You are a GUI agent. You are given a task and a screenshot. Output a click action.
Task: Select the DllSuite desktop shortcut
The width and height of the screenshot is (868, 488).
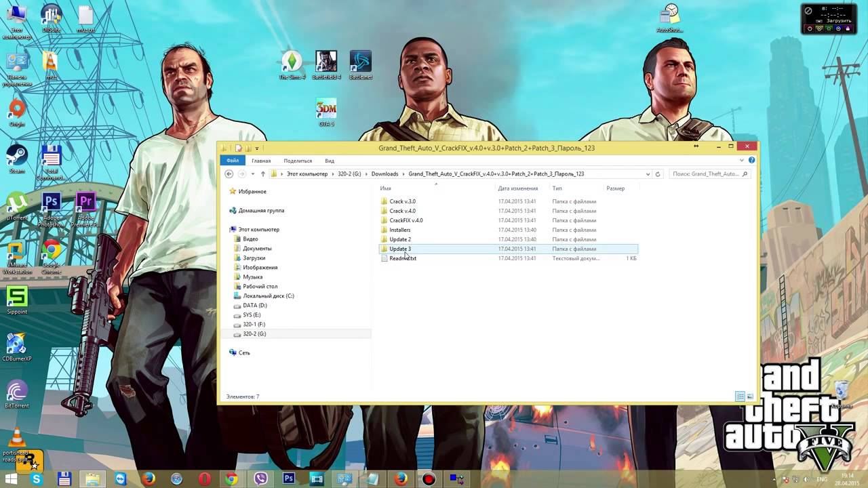[51, 18]
